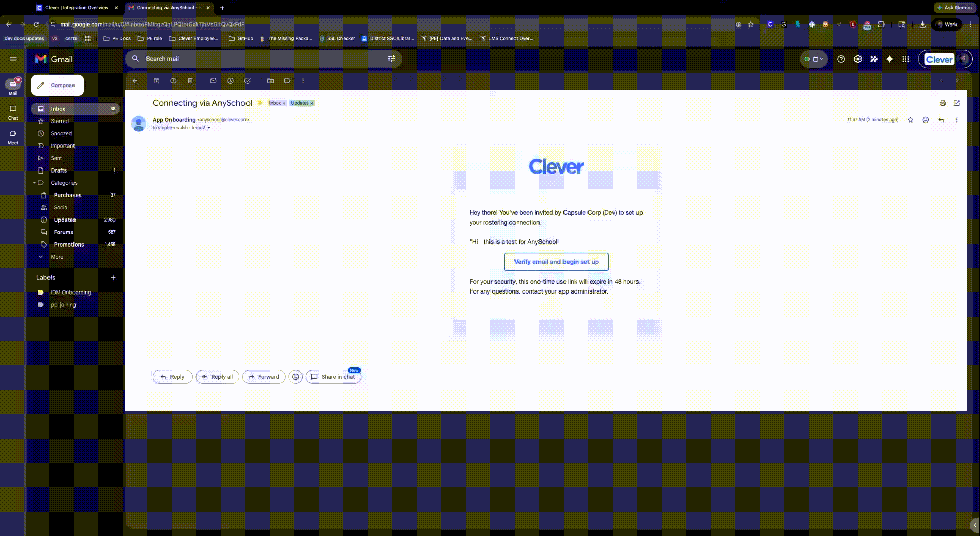980x536 pixels.
Task: Open the Social category
Action: click(x=76, y=208)
